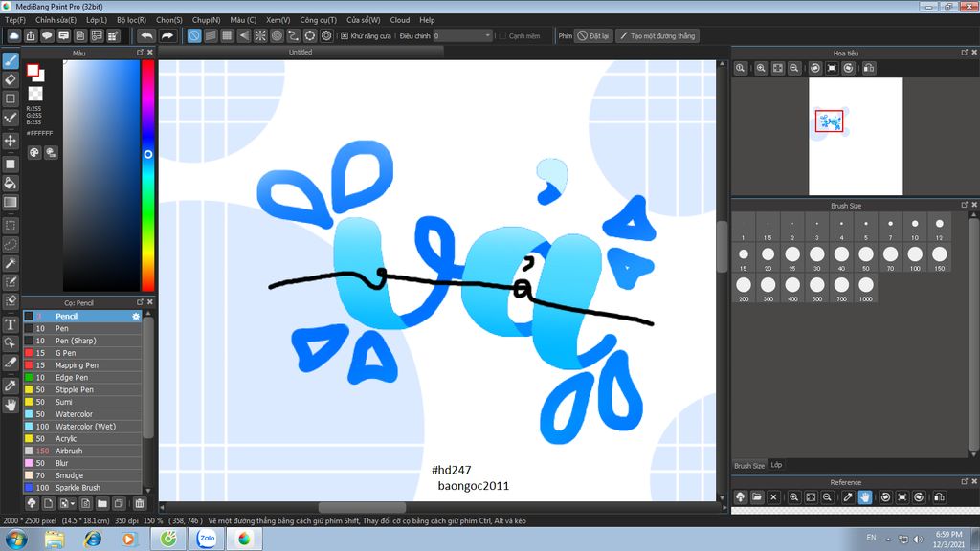Viewport: 980px width, 551px height.
Task: Open the Lớp(L) menu
Action: click(97, 20)
